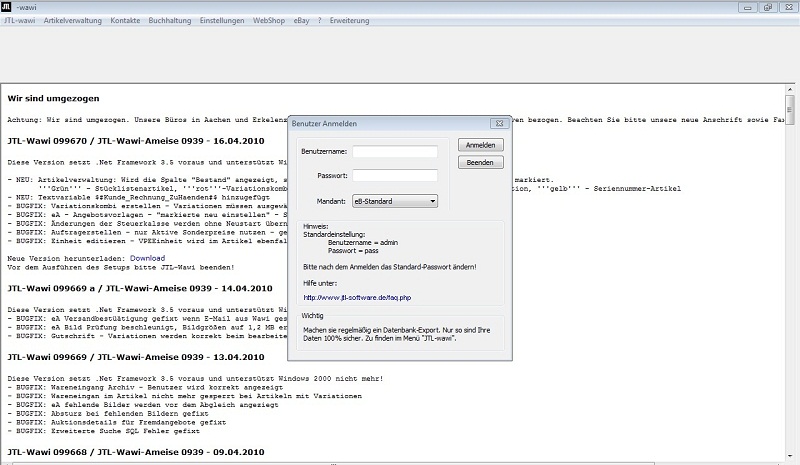Open the WebShop menu
Screen dimensions: 800x465
(x=269, y=21)
